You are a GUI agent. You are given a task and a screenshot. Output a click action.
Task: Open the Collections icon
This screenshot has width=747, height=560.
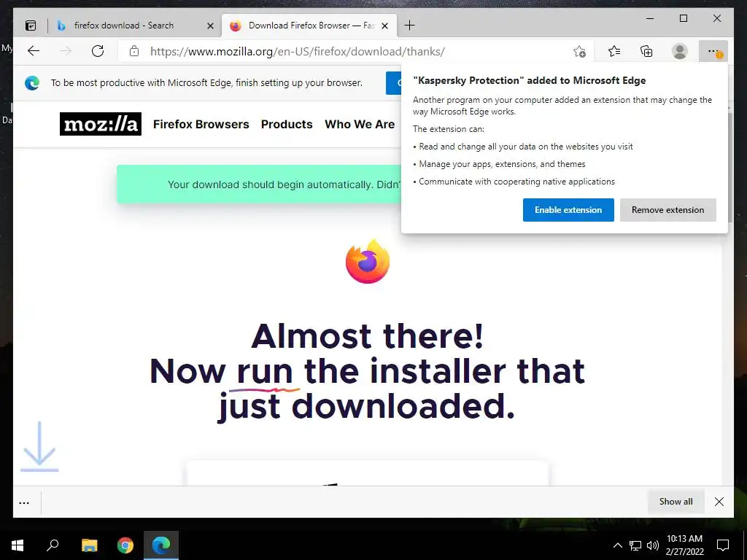646,51
